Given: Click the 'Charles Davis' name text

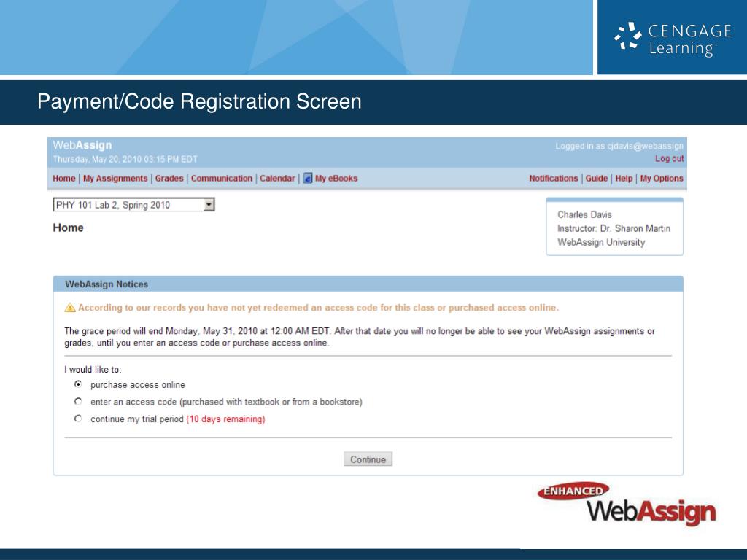Looking at the screenshot, I should 584,214.
